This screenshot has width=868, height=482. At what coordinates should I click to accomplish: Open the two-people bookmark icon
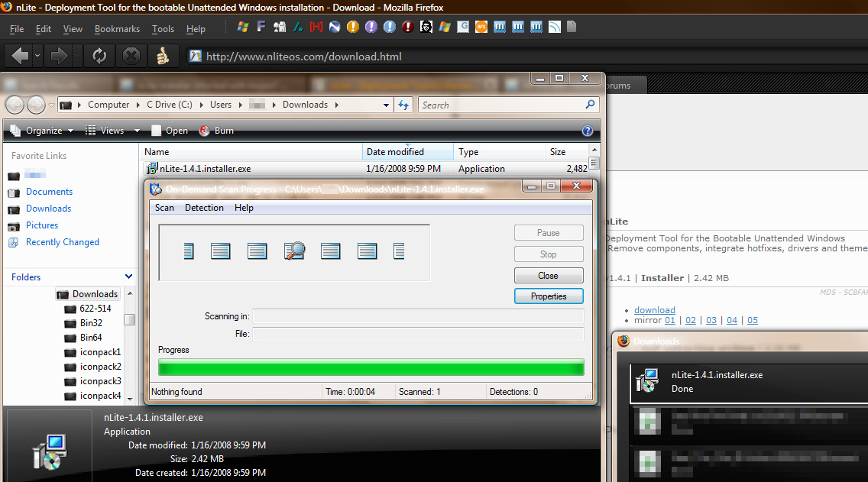click(280, 27)
